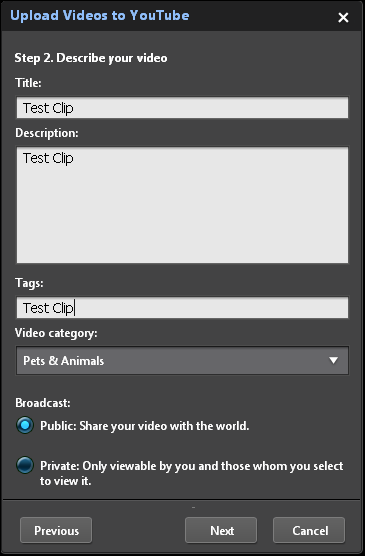The image size is (365, 556).
Task: Click the 'Title:' field label
Action: [x=28, y=83]
